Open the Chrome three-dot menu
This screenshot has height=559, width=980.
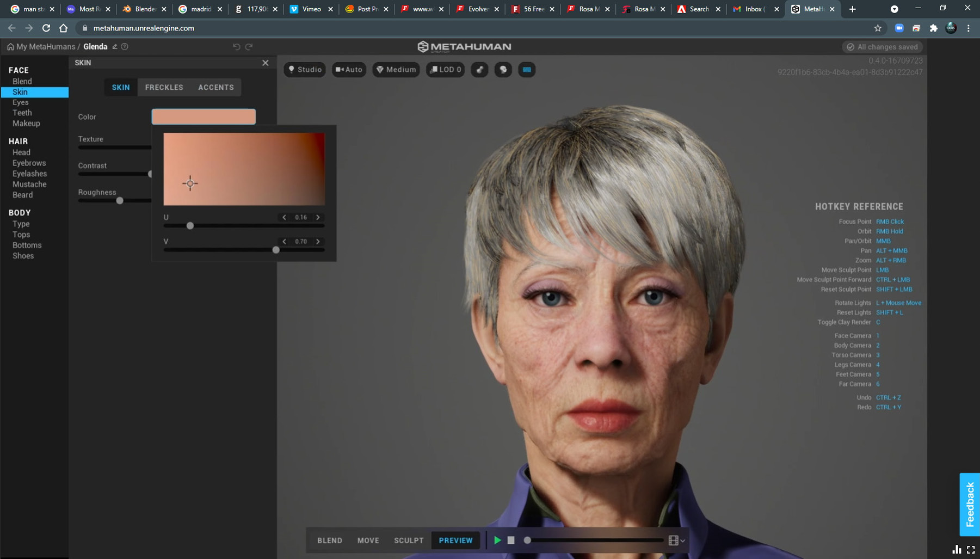[x=969, y=28]
